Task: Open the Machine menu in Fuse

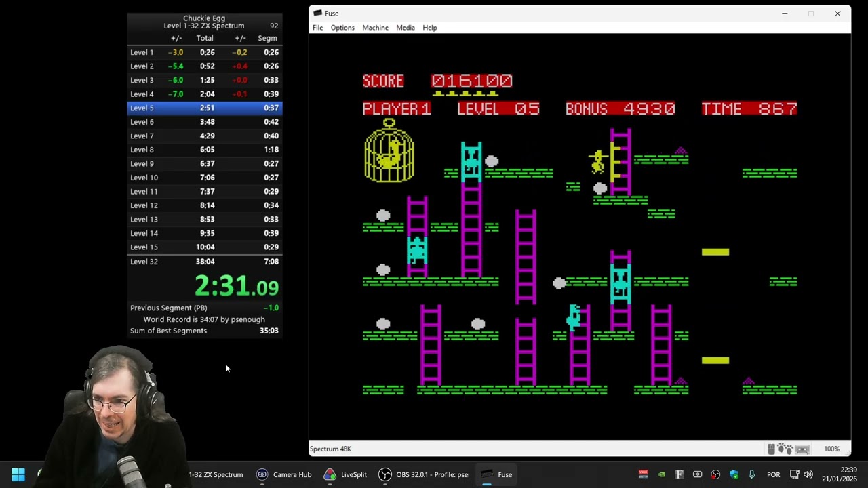Action: point(375,28)
